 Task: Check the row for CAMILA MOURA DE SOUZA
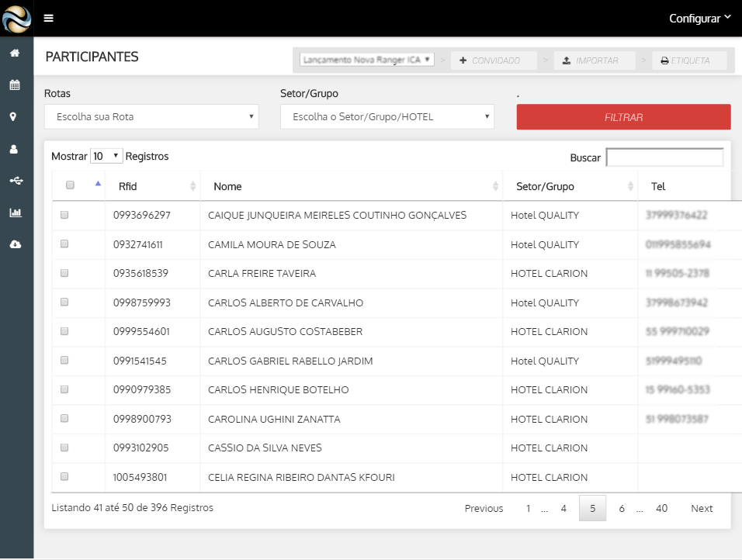64,244
